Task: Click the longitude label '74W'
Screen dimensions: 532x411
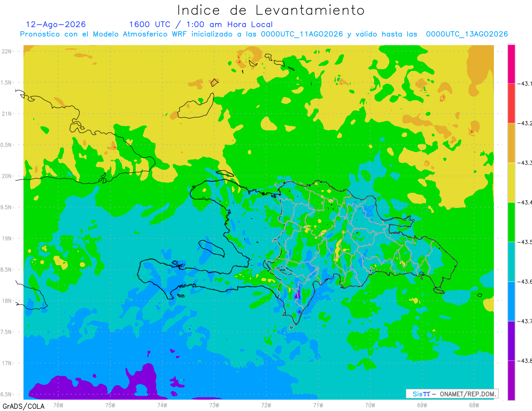Action: 162,405
